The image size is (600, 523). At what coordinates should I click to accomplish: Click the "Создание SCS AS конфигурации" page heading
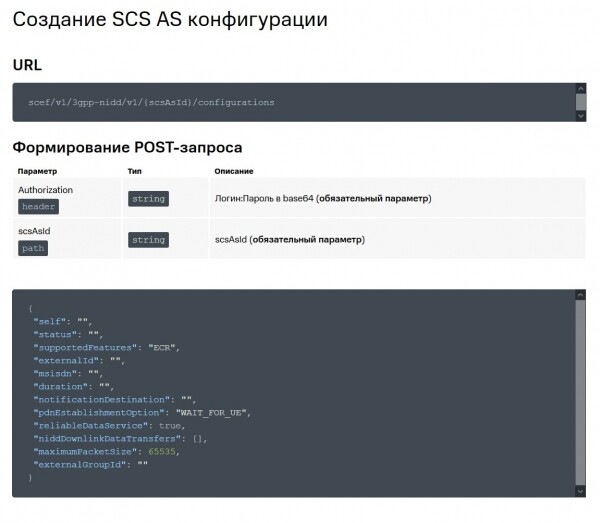(169, 20)
